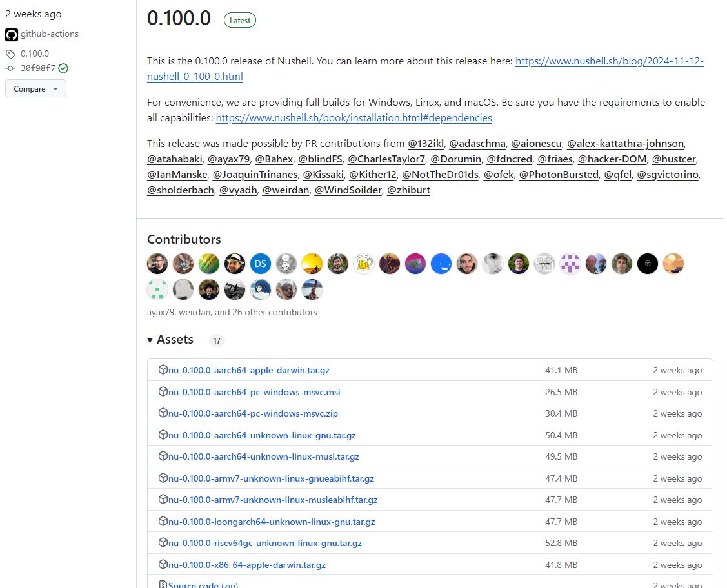Click the blue smiley face contributor avatar
This screenshot has width=727, height=588.
click(441, 264)
